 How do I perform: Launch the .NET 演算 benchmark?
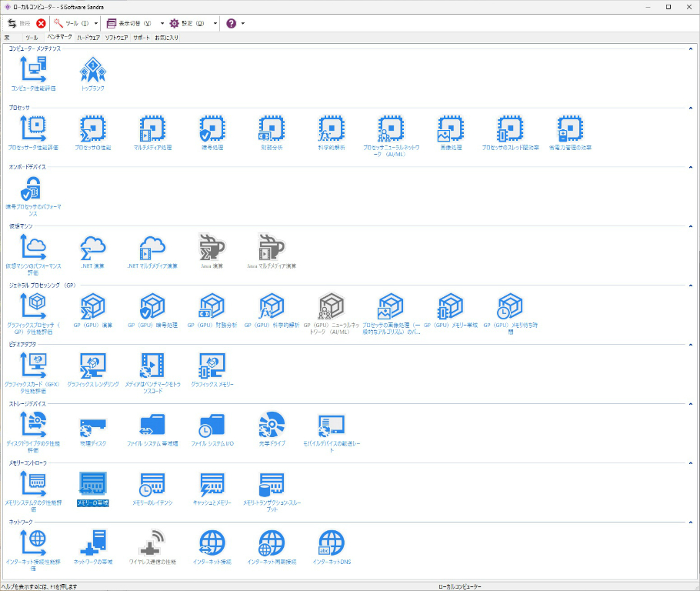click(93, 251)
